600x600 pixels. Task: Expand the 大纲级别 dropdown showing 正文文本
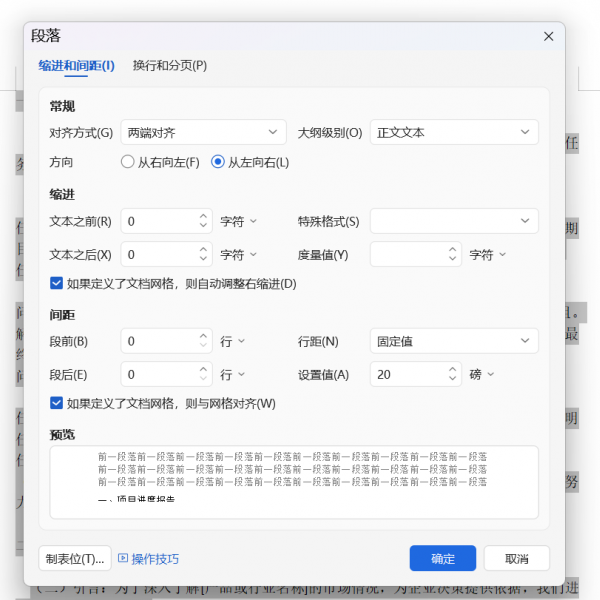454,132
